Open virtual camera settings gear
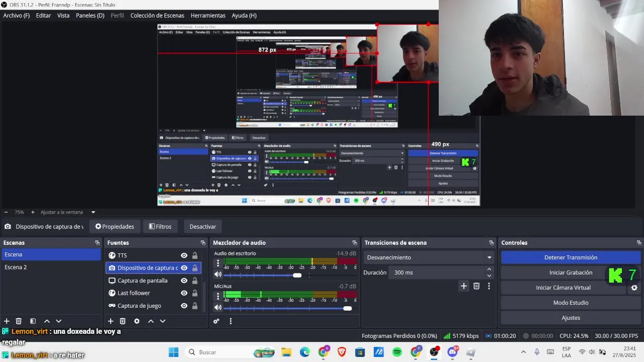The image size is (644, 362). [634, 288]
